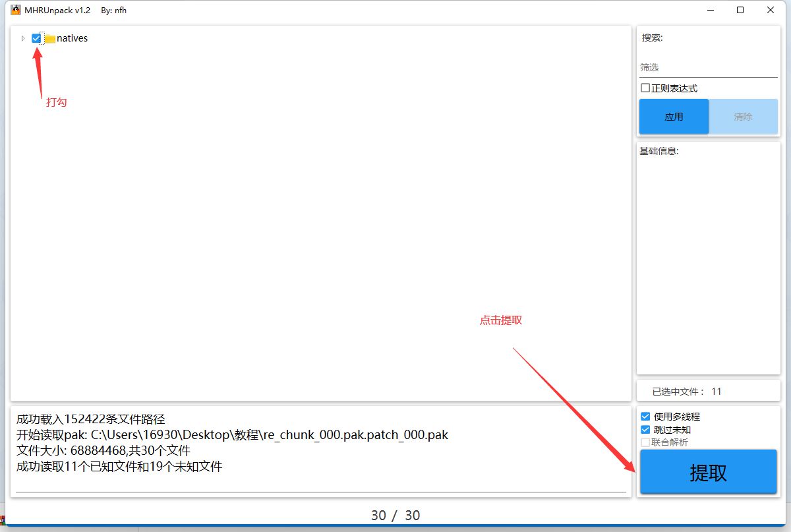Click the log line showing pak file path
This screenshot has width=791, height=532.
pyautogui.click(x=232, y=435)
